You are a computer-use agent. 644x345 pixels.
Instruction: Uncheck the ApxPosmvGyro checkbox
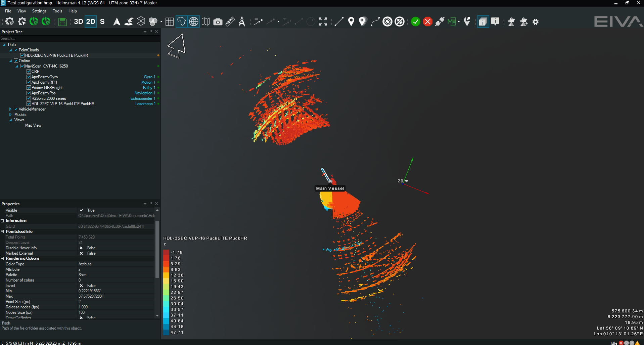[x=29, y=77]
